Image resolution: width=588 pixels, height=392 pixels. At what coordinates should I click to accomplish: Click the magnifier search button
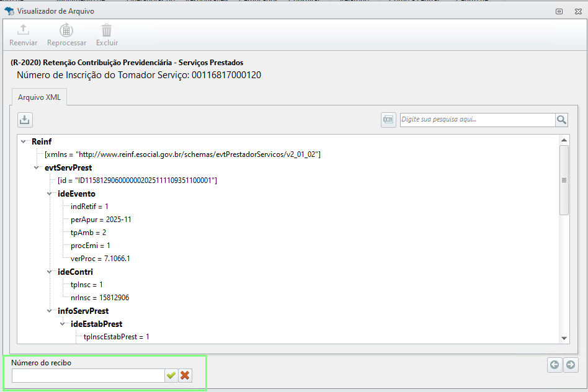(x=561, y=120)
